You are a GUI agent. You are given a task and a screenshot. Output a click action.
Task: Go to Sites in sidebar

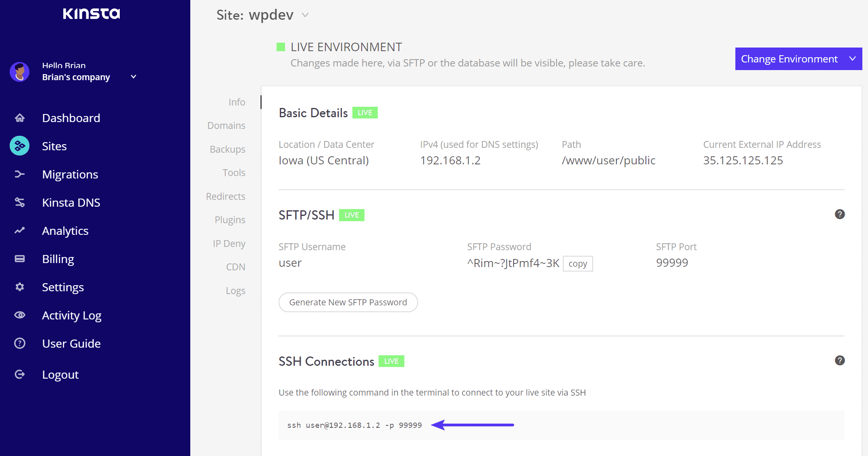[54, 146]
